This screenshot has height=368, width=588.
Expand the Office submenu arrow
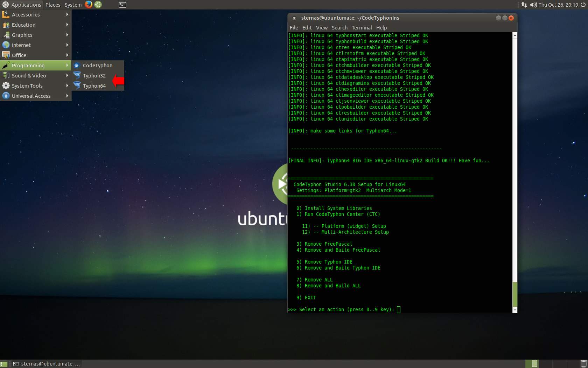tap(67, 55)
